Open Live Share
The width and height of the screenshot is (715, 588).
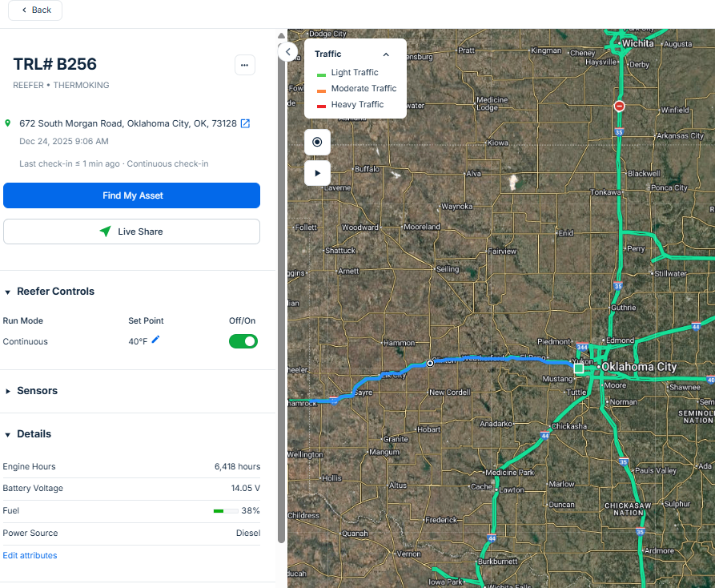tap(131, 232)
